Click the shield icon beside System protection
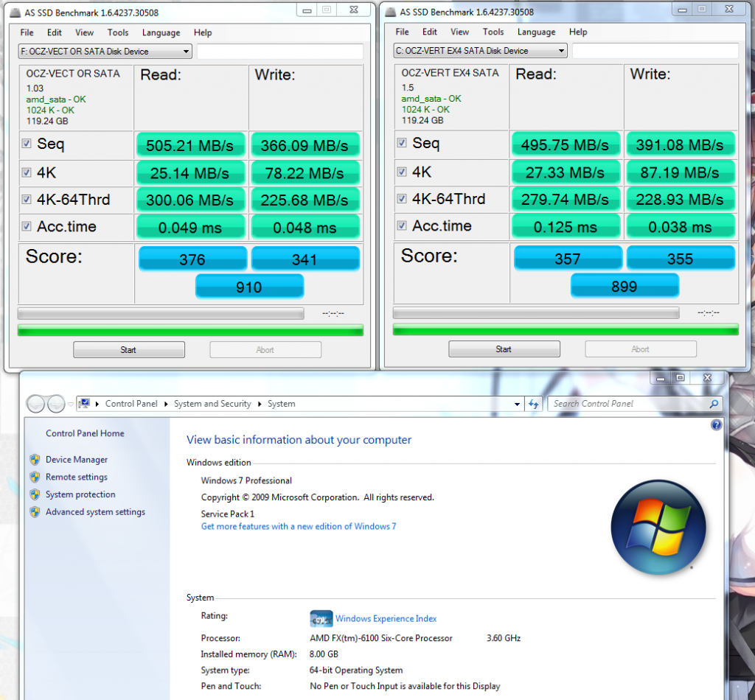This screenshot has height=700, width=755. 34,494
